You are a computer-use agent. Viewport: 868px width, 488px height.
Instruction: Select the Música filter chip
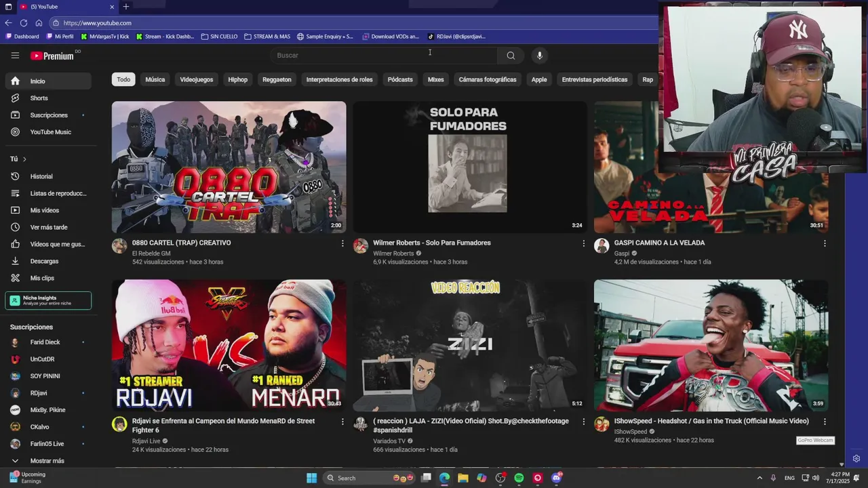click(x=155, y=79)
